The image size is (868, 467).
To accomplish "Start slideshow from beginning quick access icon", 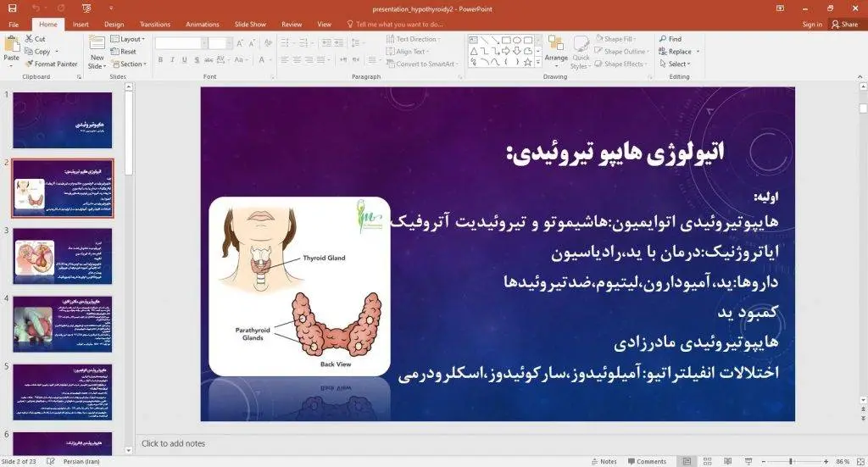I will pos(86,8).
